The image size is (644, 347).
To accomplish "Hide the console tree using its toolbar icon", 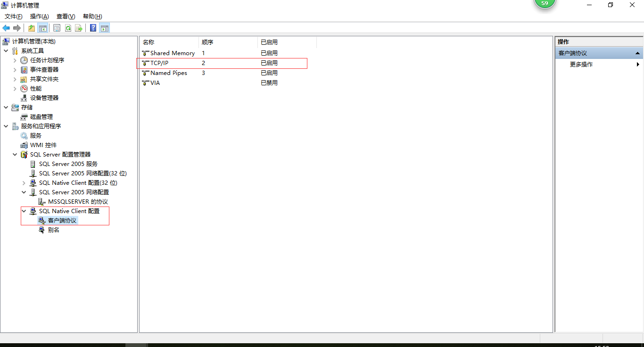I will pyautogui.click(x=43, y=28).
